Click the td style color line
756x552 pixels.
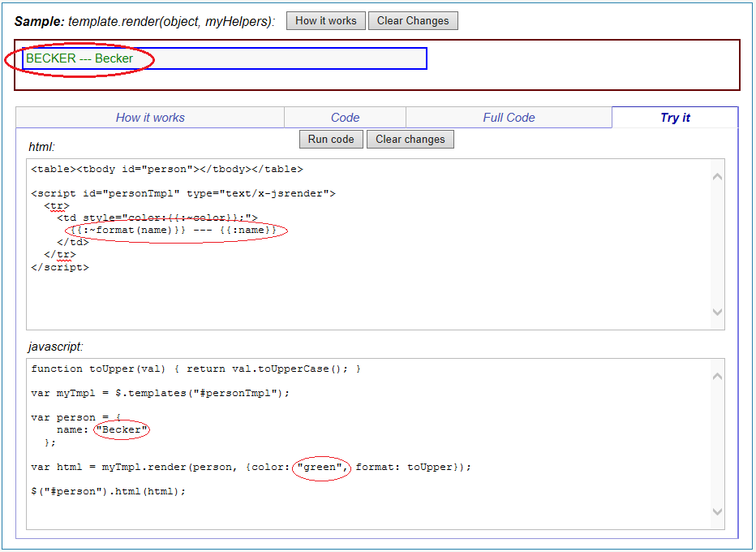[x=157, y=218]
